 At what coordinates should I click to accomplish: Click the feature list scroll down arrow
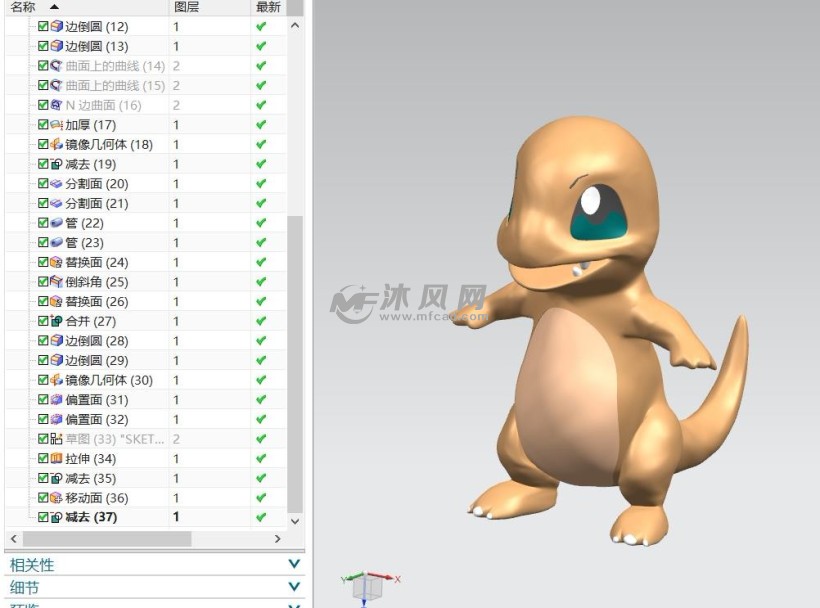tap(295, 521)
